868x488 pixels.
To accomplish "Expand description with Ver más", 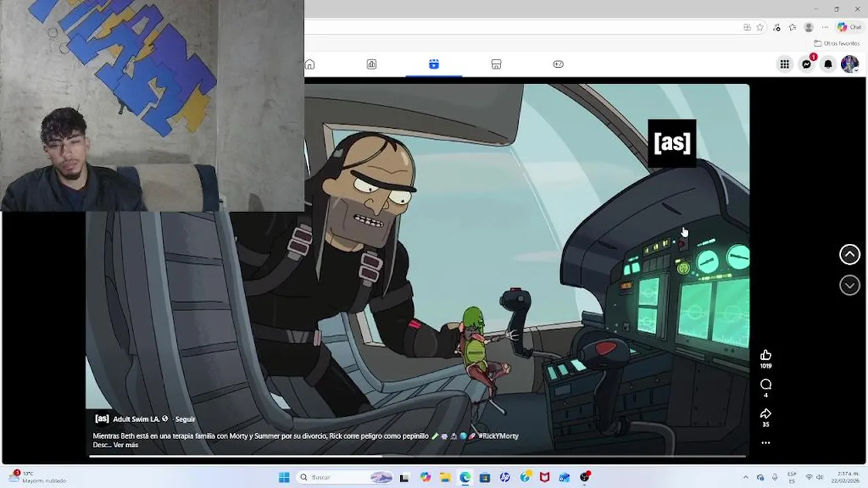I will (x=125, y=445).
